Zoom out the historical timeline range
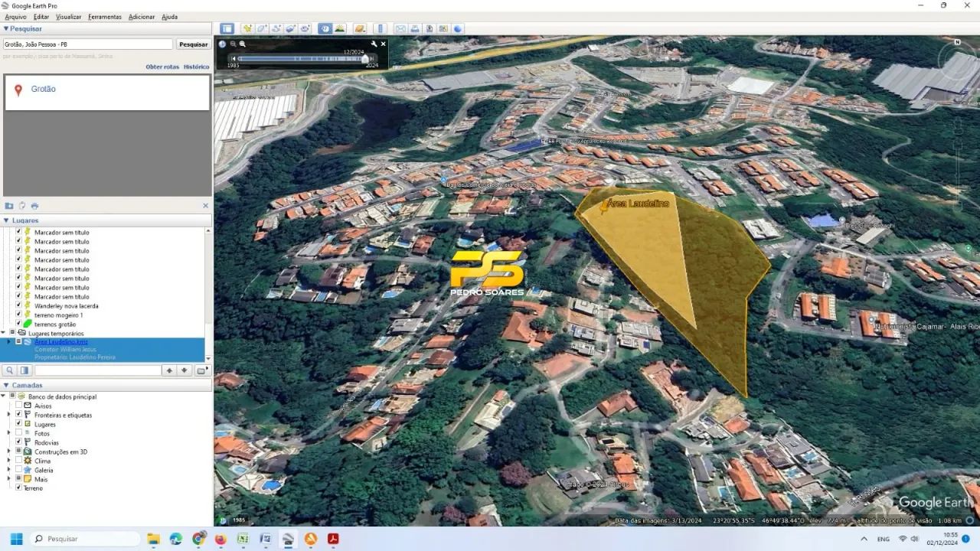This screenshot has width=980, height=551. tap(233, 44)
